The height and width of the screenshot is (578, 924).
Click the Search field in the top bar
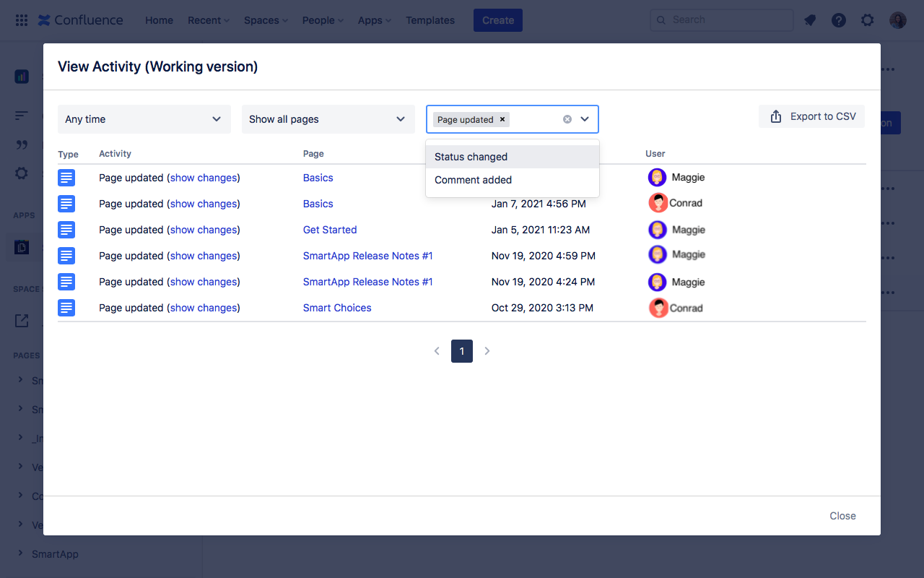721,20
